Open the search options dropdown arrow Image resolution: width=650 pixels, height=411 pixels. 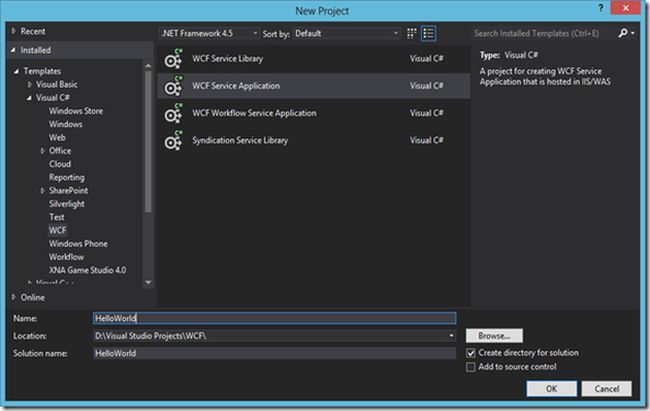(x=633, y=33)
